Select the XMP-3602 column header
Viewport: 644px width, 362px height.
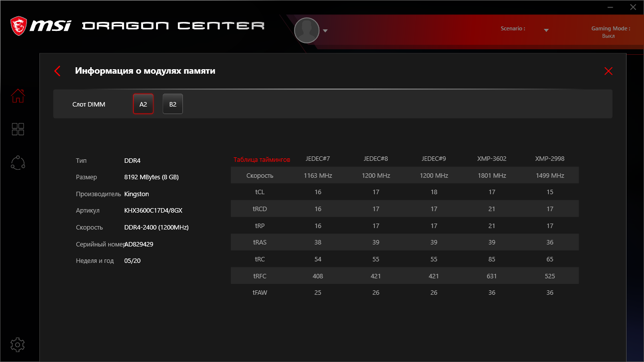click(x=492, y=159)
